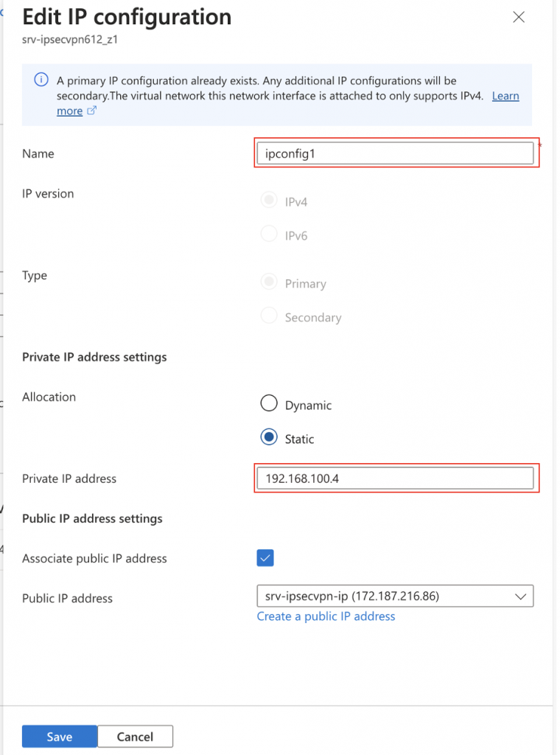Image resolution: width=560 pixels, height=755 pixels.
Task: Open the srv-ipsecvpn-ip public IP dropdown
Action: coord(395,596)
